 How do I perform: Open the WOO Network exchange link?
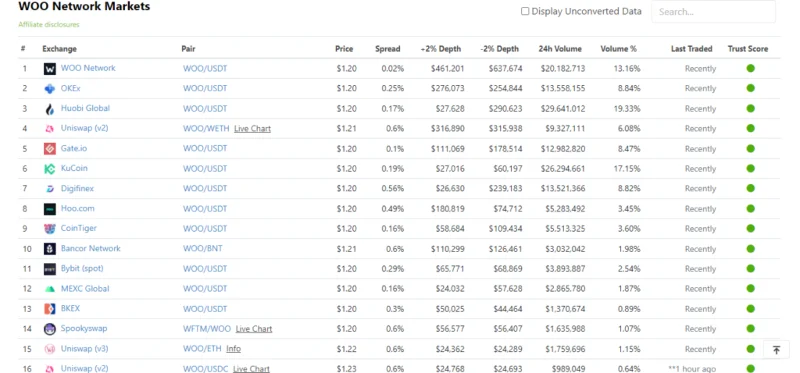click(x=88, y=68)
